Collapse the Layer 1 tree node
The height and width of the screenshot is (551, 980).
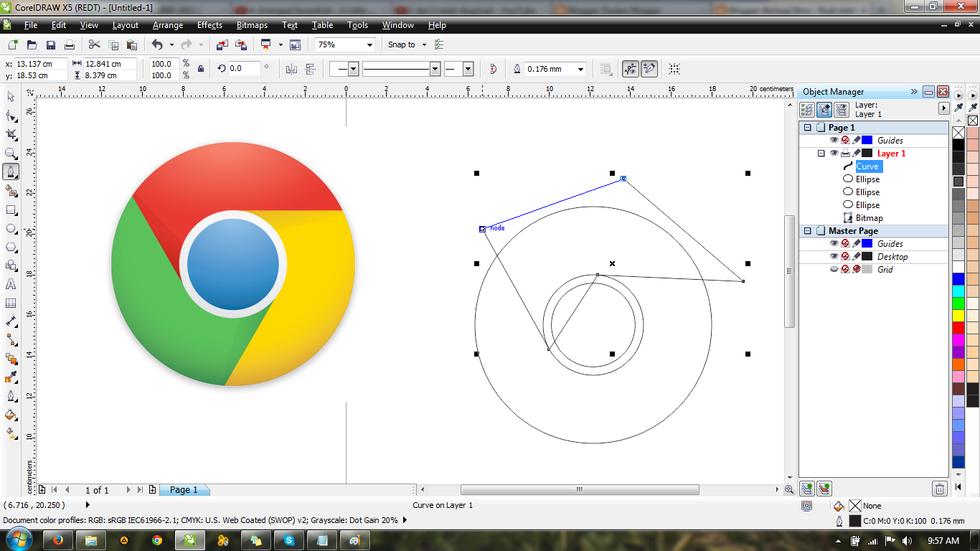click(x=821, y=153)
